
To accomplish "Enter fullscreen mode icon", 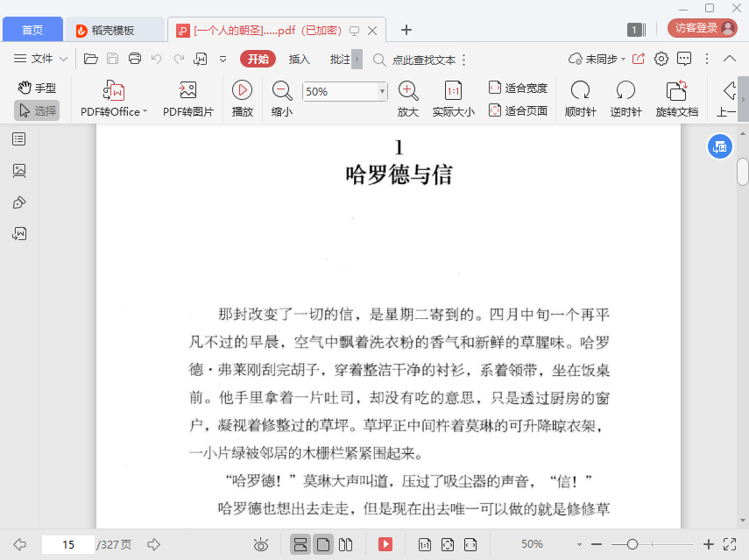I will pyautogui.click(x=730, y=544).
